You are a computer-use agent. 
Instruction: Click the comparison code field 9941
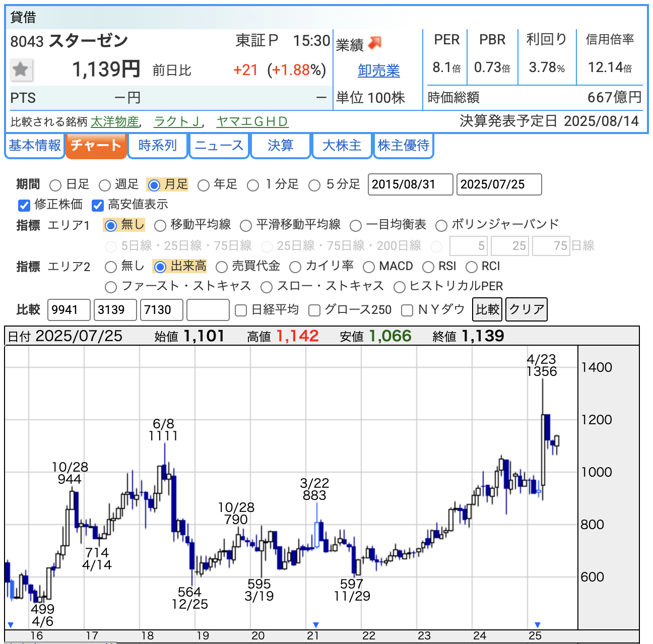pos(69,309)
